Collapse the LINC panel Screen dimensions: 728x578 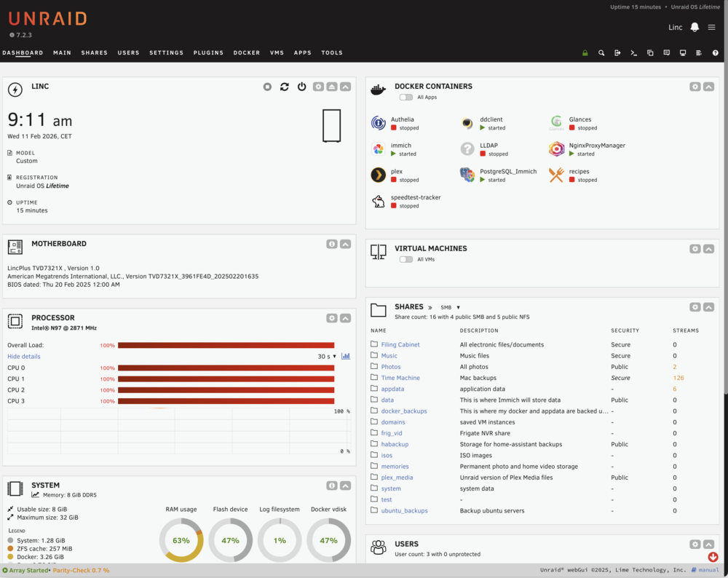click(x=345, y=87)
